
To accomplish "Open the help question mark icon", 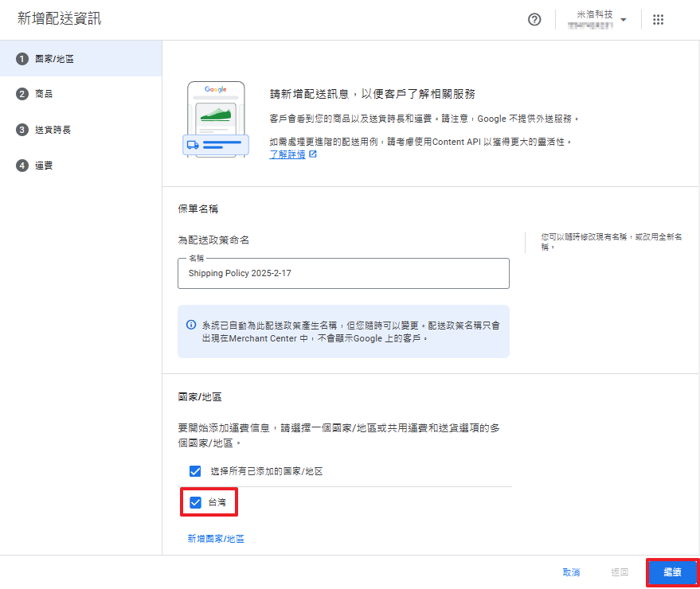I will coord(534,20).
